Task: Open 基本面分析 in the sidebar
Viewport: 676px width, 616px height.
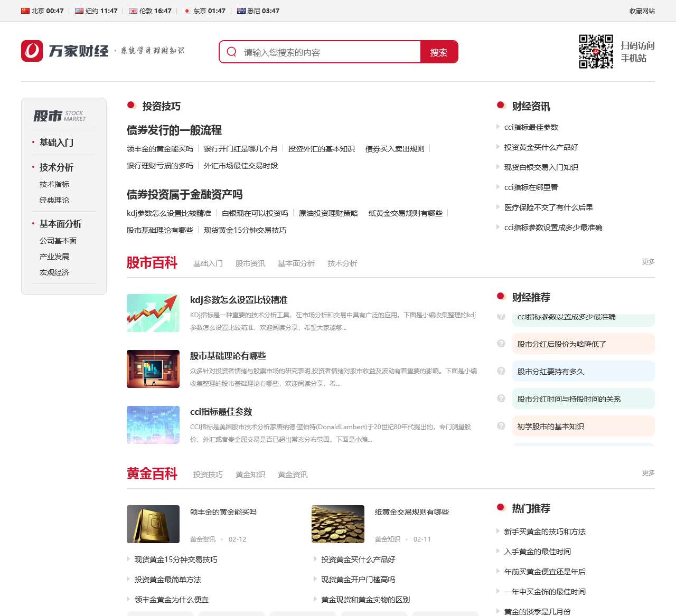Action: point(61,224)
